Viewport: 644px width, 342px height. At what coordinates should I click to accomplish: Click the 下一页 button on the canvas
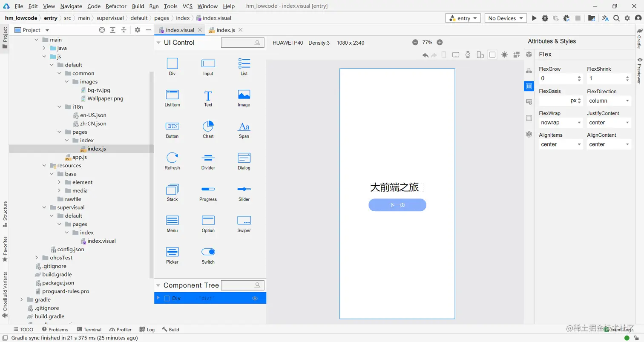point(397,205)
